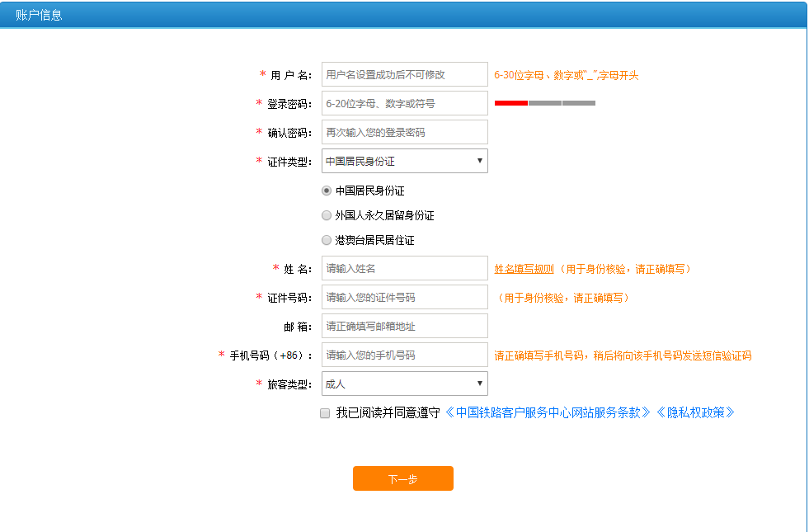Viewport: 809px width, 532px height.
Task: Expand the 旅客类型 passenger type dropdown
Action: tap(404, 384)
